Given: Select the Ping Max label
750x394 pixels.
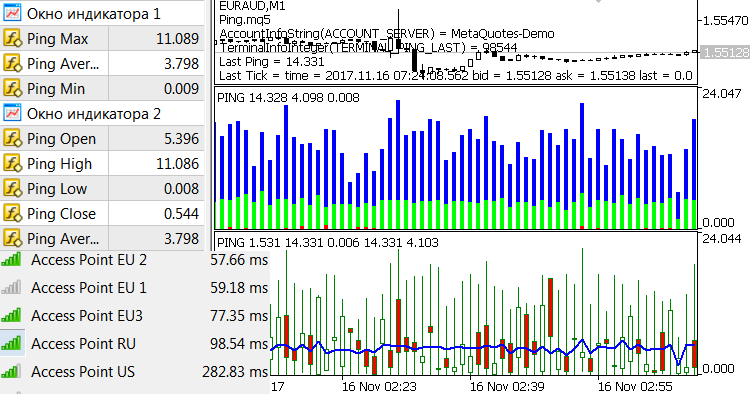Looking at the screenshot, I should pos(57,39).
